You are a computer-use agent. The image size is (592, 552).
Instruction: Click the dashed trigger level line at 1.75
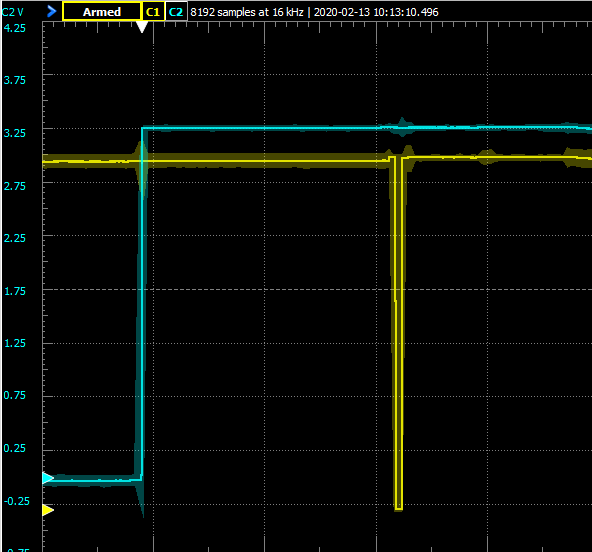point(317,290)
